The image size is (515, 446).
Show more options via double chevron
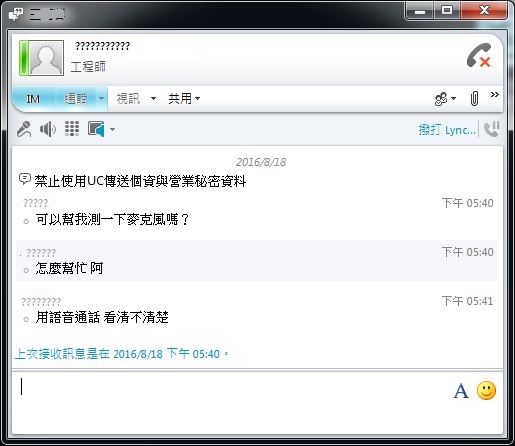coord(495,95)
